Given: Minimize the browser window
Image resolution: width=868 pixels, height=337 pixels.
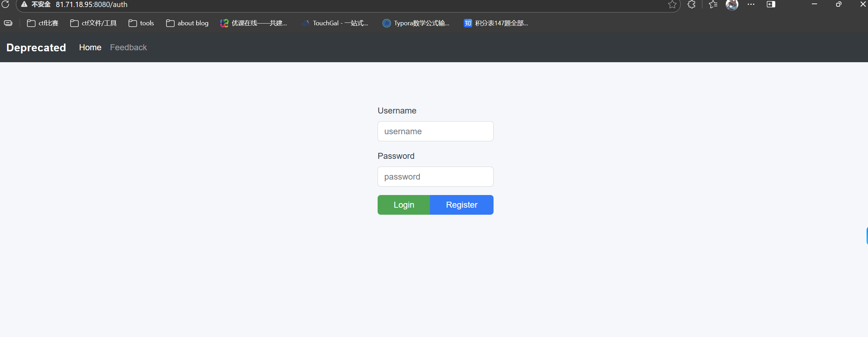Looking at the screenshot, I should 814,4.
